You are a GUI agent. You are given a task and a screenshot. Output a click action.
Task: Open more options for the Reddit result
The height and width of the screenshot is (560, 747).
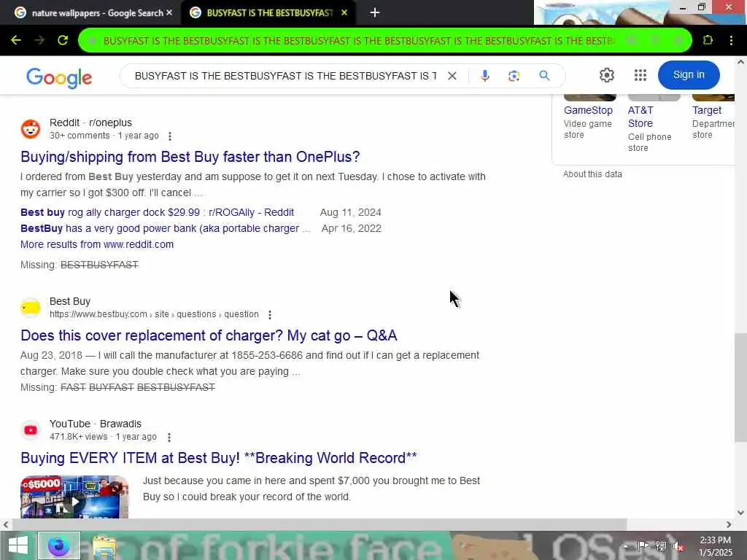(169, 136)
